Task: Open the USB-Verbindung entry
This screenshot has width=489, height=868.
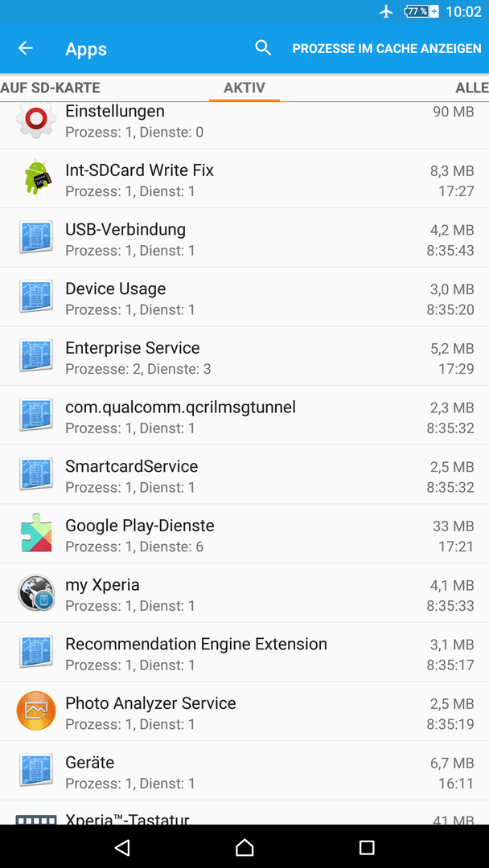Action: (244, 239)
